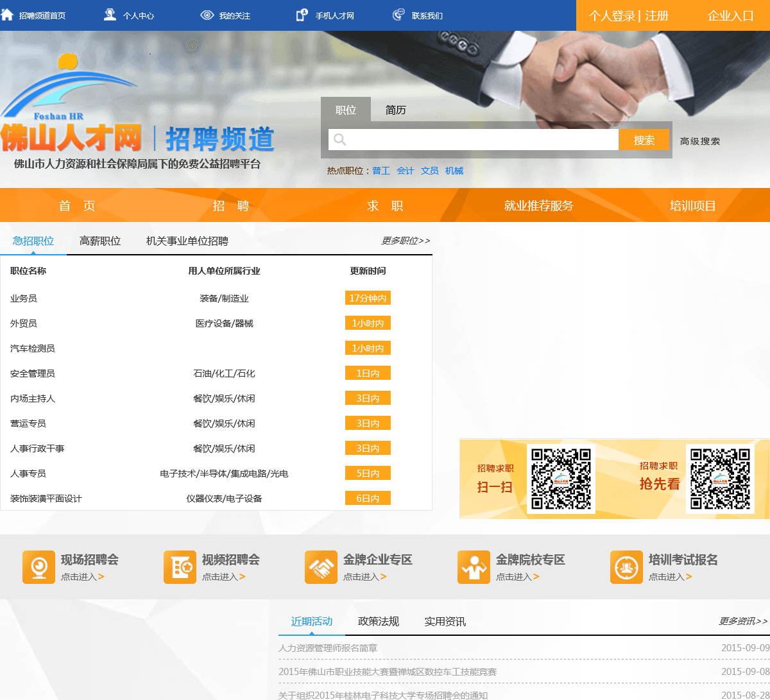Click the search text input field
The image size is (770, 700).
(x=474, y=140)
